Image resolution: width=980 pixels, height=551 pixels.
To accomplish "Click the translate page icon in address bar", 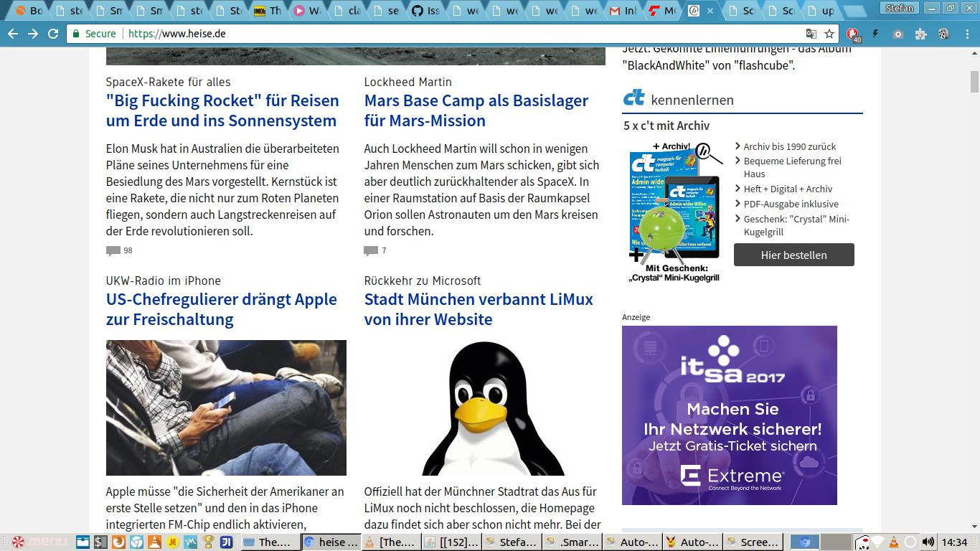I will (x=811, y=34).
